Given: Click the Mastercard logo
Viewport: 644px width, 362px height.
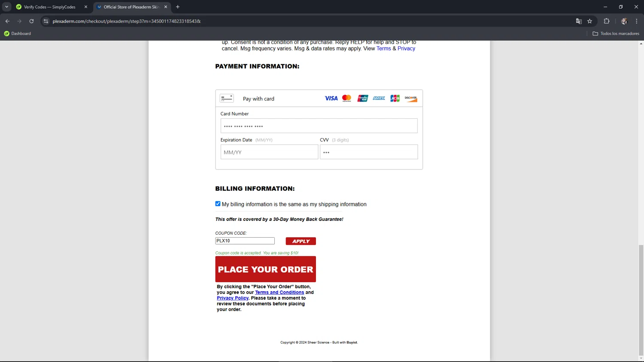Looking at the screenshot, I should [x=347, y=98].
